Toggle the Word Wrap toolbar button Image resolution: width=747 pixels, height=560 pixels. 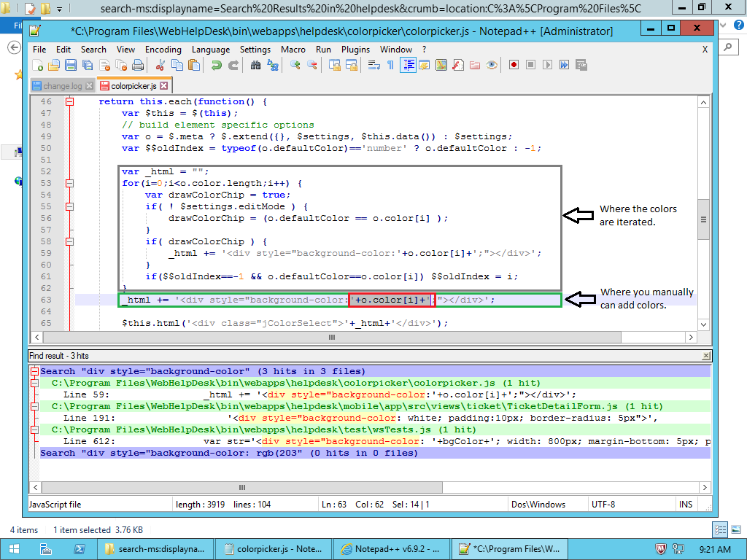pos(373,65)
